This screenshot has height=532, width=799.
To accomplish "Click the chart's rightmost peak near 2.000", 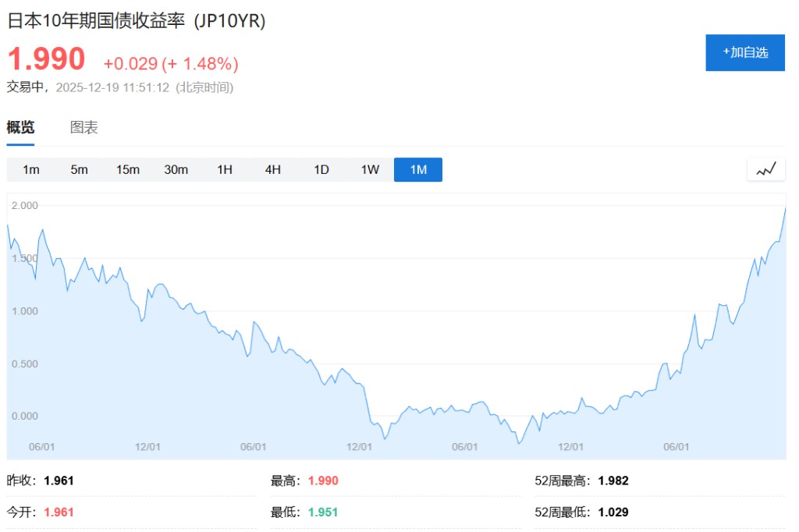I will pyautogui.click(x=784, y=208).
